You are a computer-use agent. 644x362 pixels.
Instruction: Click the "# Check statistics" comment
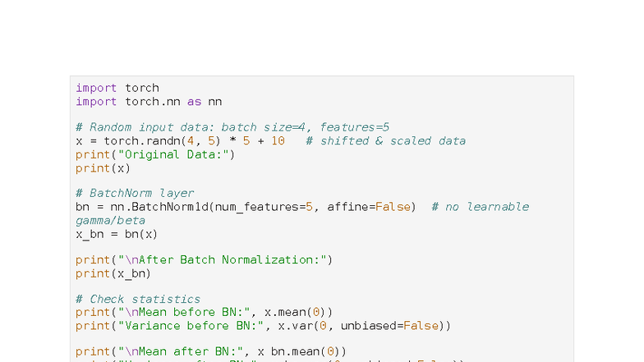(x=138, y=300)
